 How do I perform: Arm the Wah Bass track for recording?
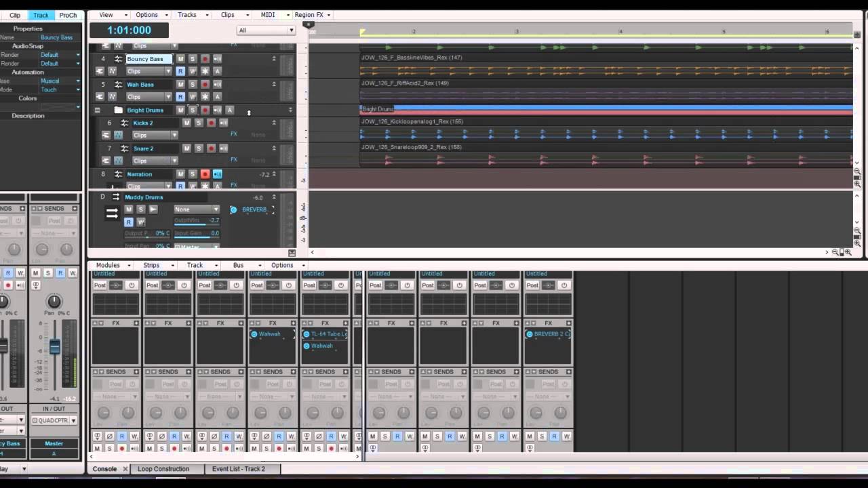click(x=205, y=85)
